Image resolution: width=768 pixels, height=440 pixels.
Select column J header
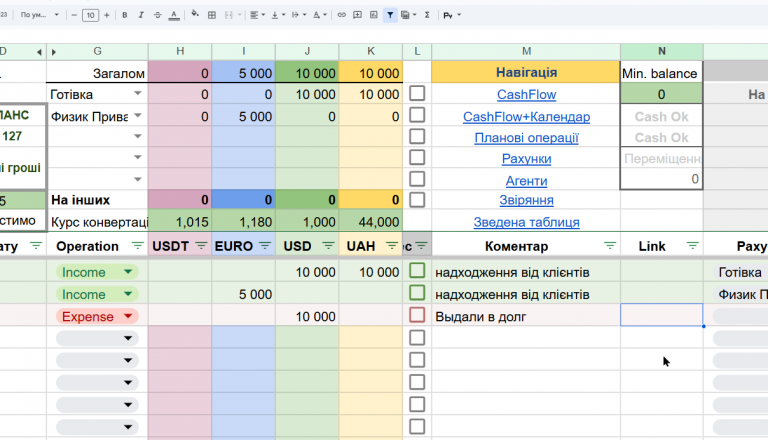[x=307, y=51]
